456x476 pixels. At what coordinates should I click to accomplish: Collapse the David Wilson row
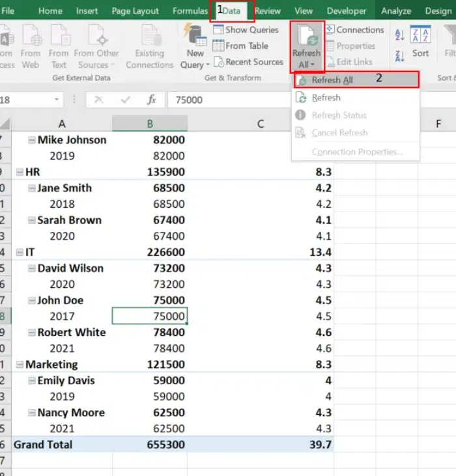(x=31, y=268)
